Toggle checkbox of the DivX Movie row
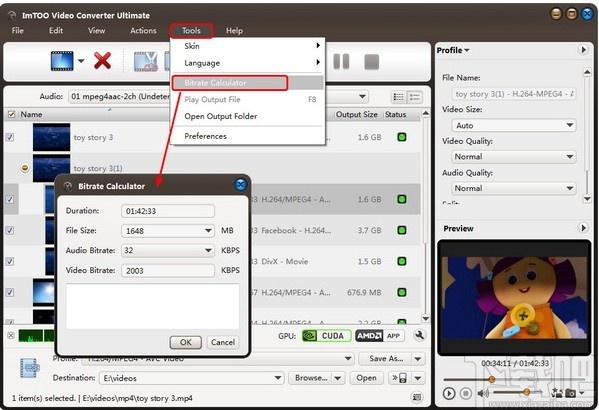599x410 pixels. click(10, 261)
